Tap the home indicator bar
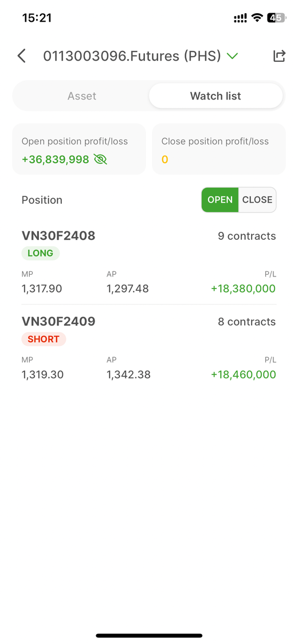Screen dimensions: 298x644 149,635
